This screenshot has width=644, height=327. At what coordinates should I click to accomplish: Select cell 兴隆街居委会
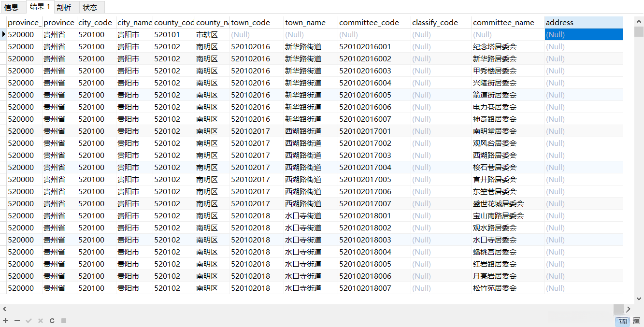(x=508, y=83)
